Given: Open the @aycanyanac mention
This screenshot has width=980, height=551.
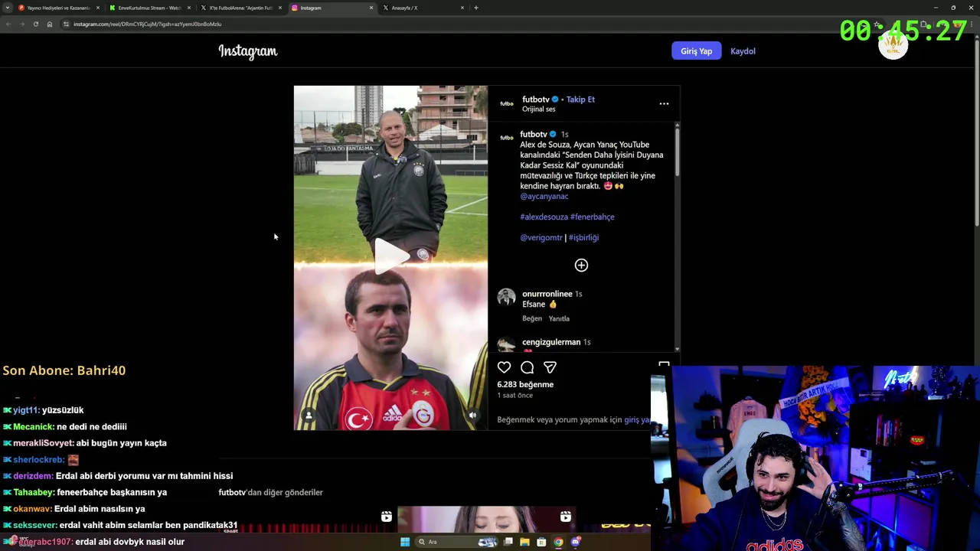Looking at the screenshot, I should coord(544,197).
